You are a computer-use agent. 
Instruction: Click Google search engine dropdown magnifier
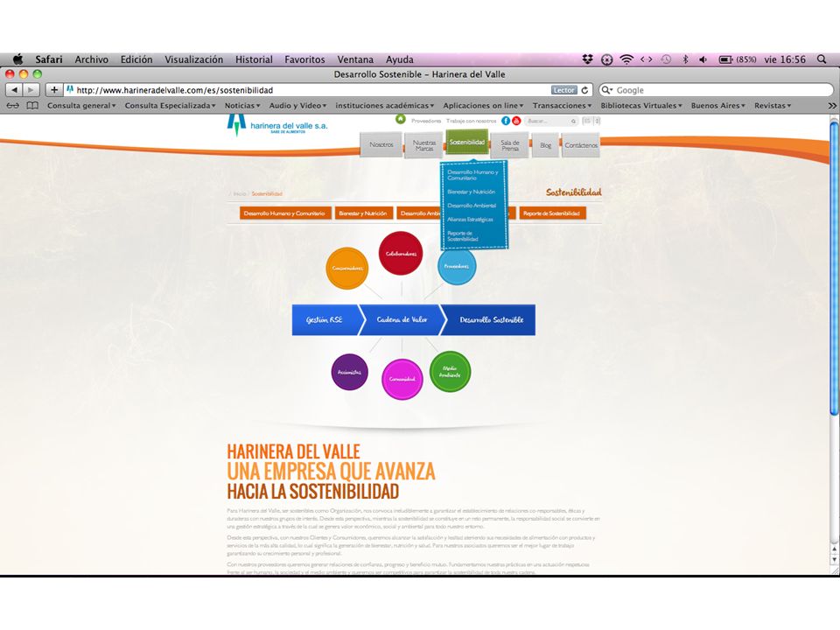[606, 90]
